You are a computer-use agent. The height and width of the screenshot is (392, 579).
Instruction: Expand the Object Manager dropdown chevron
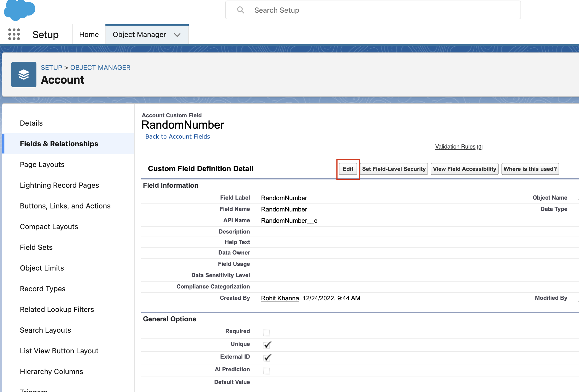(x=177, y=35)
